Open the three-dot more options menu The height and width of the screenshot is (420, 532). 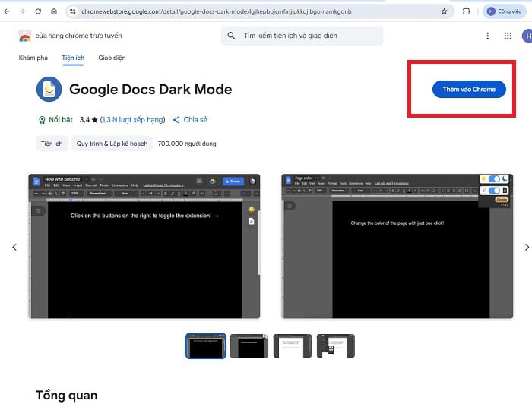click(488, 36)
